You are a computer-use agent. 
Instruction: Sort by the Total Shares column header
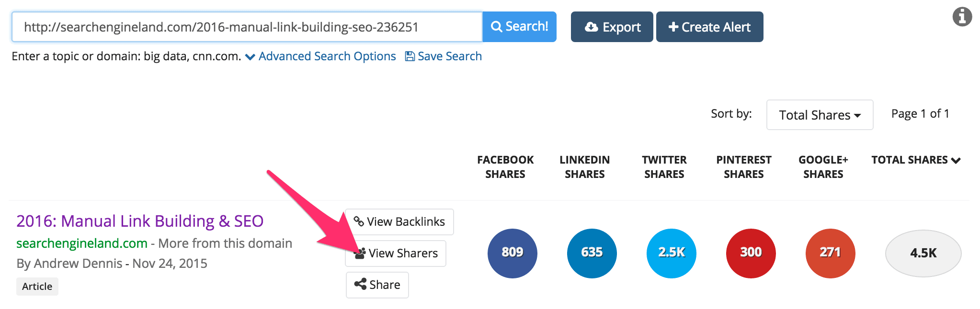[916, 160]
